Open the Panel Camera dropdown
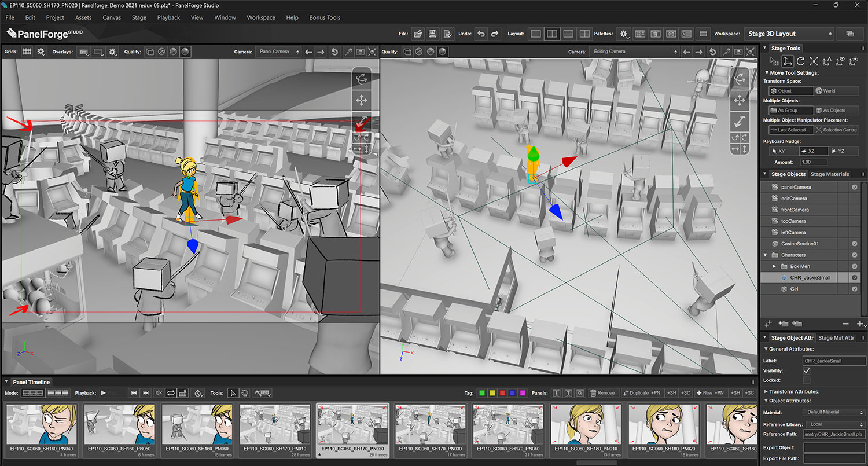Image resolution: width=868 pixels, height=466 pixels. (279, 52)
